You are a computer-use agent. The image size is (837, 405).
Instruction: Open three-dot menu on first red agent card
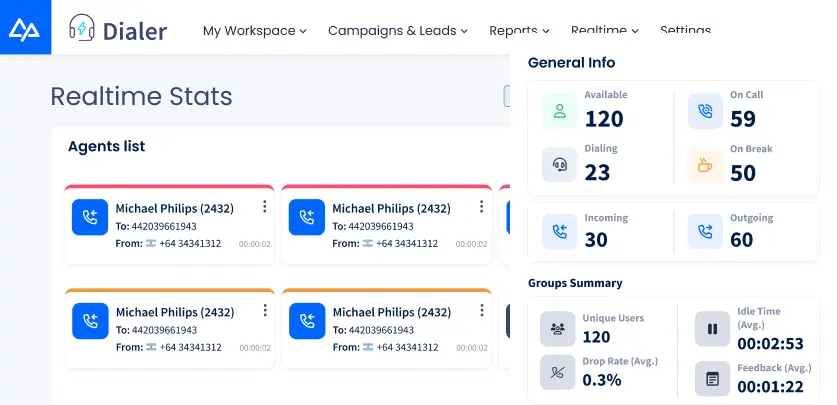coord(264,207)
